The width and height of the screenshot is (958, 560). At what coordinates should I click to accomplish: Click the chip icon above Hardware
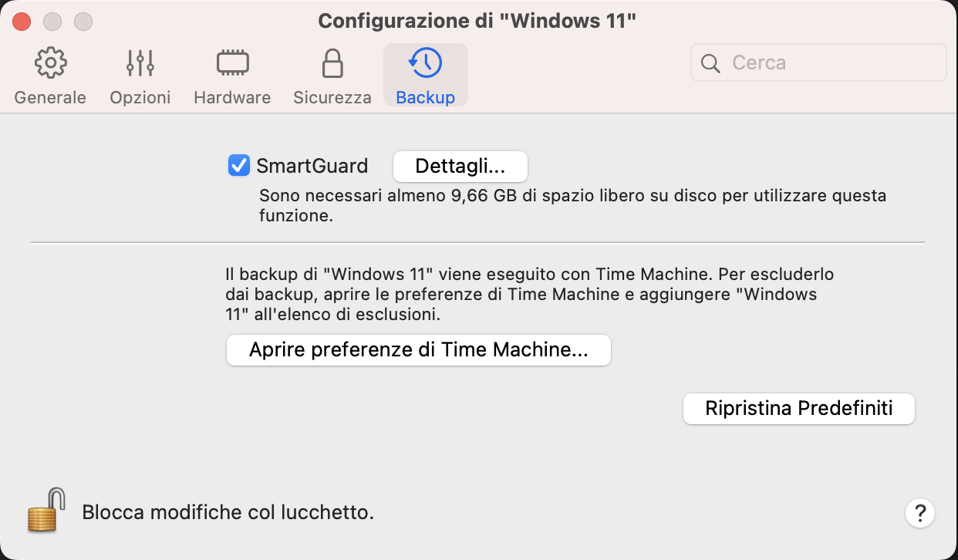click(232, 63)
